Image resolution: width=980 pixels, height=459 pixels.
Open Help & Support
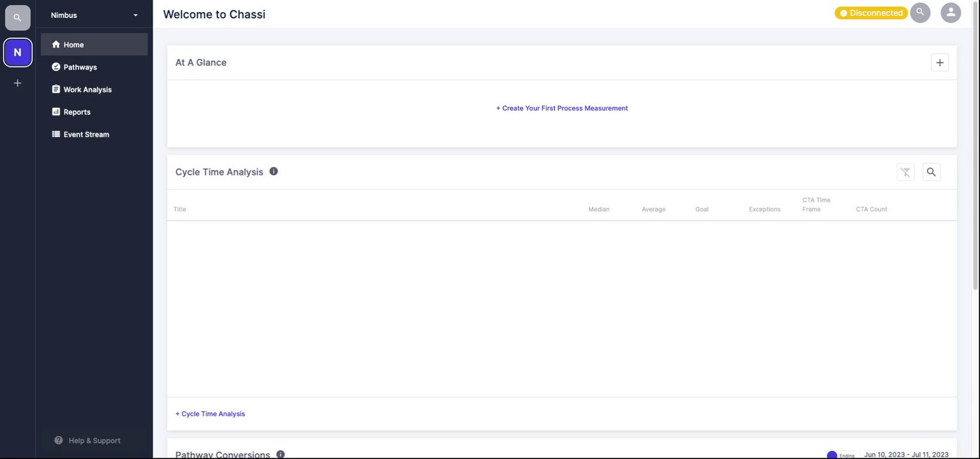(94, 441)
